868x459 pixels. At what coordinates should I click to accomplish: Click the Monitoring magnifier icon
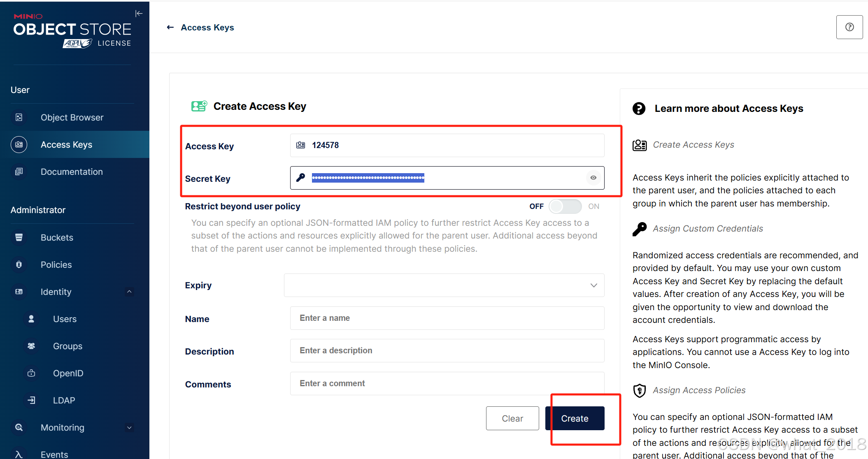coord(19,428)
